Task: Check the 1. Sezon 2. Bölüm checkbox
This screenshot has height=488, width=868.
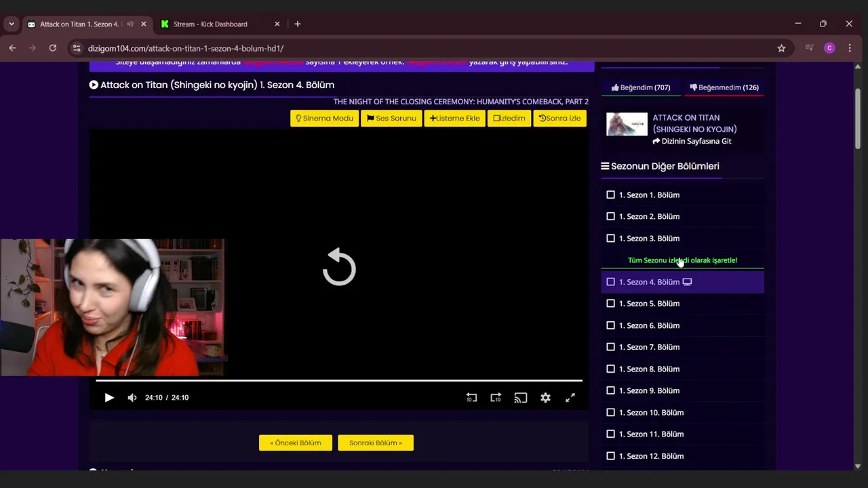Action: click(x=610, y=216)
